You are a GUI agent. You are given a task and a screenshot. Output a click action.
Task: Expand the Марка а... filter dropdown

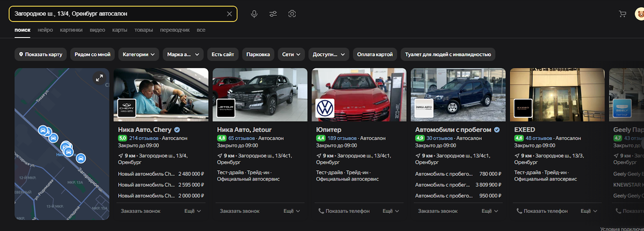pyautogui.click(x=183, y=54)
